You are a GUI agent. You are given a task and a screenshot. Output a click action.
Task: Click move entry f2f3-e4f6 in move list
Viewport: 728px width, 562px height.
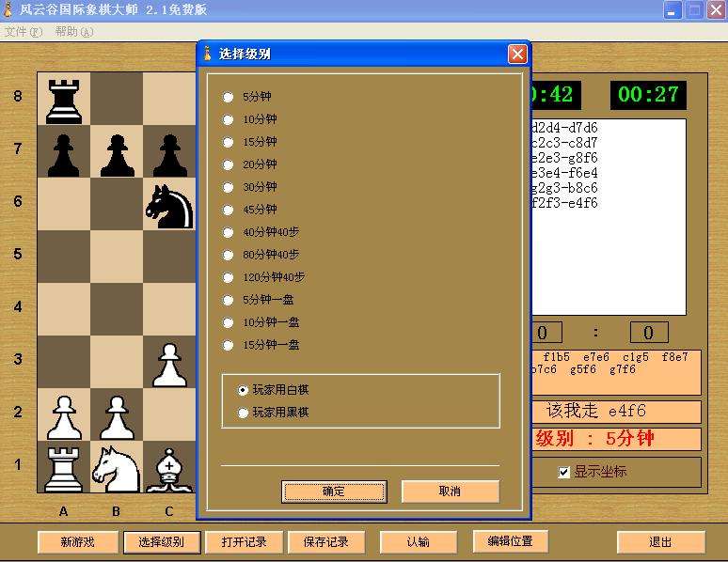point(565,203)
